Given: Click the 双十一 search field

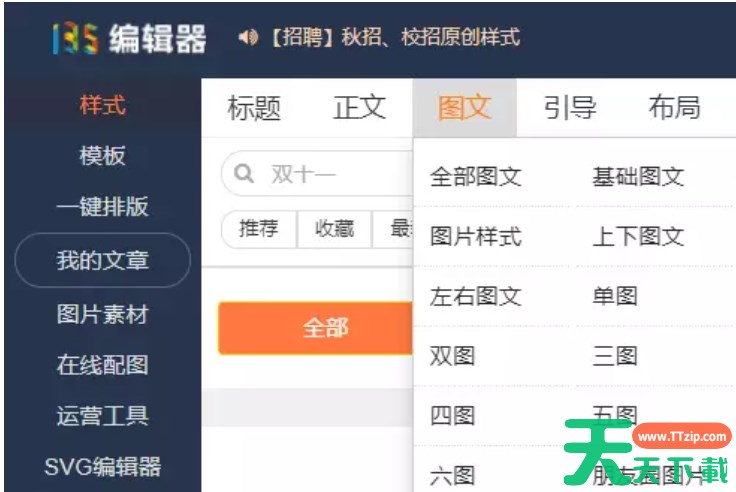Looking at the screenshot, I should [317, 174].
